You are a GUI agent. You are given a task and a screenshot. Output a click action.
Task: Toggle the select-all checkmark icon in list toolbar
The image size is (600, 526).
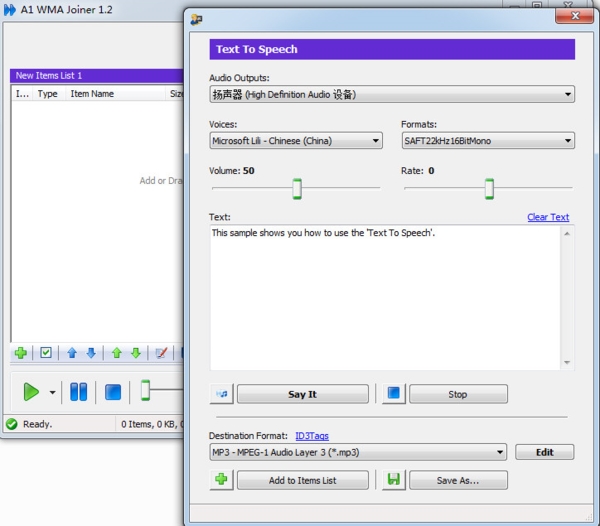(46, 353)
